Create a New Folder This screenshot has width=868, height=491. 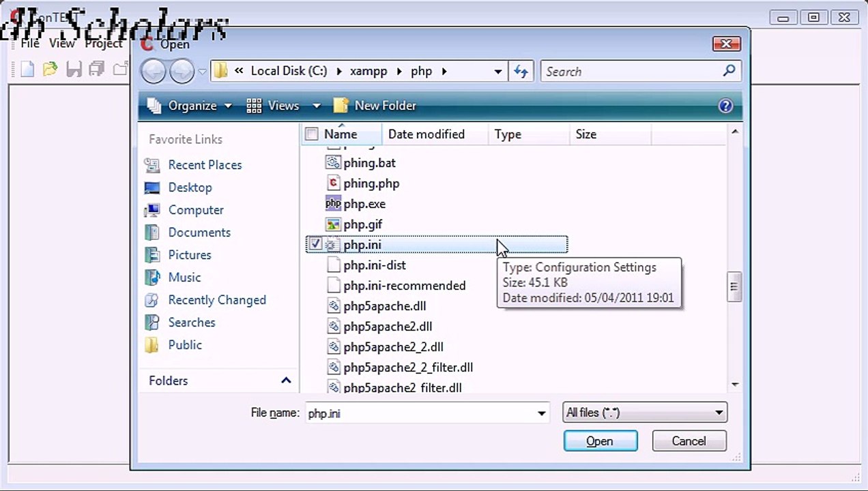375,106
